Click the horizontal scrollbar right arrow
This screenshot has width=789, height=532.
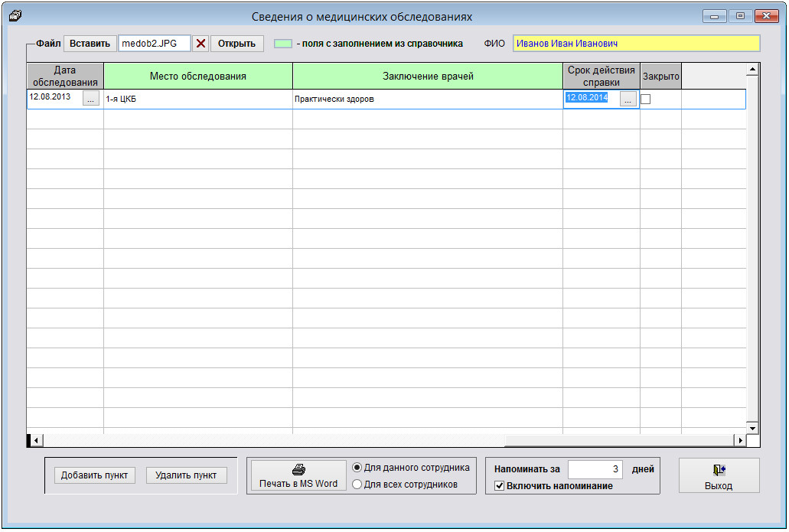click(x=740, y=441)
